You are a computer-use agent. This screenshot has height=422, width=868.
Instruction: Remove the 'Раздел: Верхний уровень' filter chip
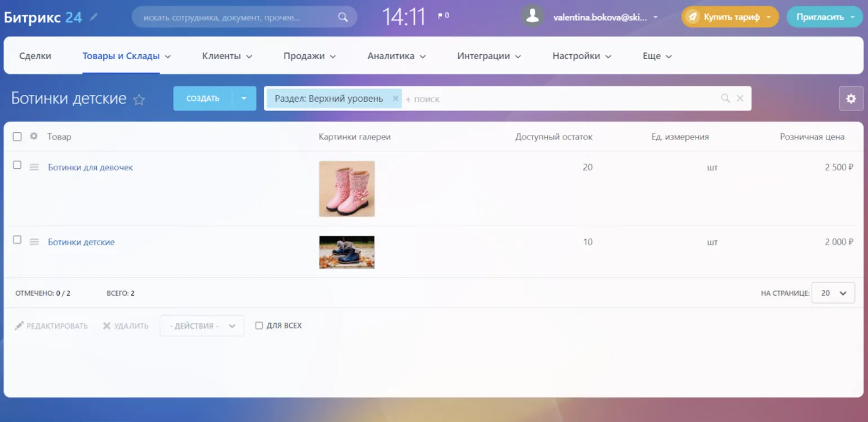point(395,99)
